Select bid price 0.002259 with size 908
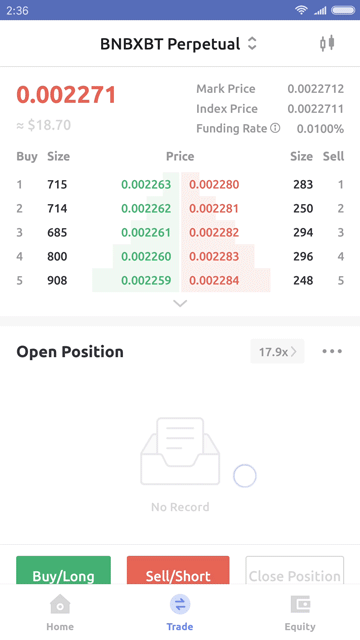360x640 pixels. pos(146,280)
